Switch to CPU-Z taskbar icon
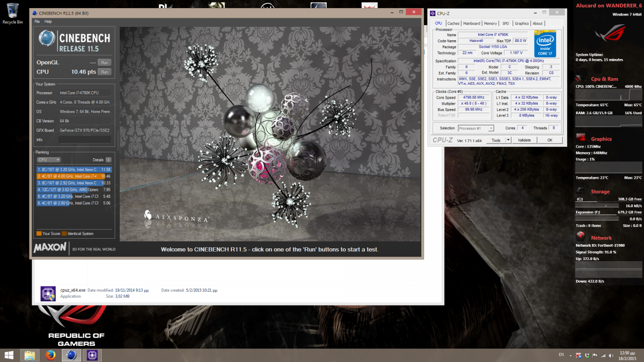 point(92,355)
